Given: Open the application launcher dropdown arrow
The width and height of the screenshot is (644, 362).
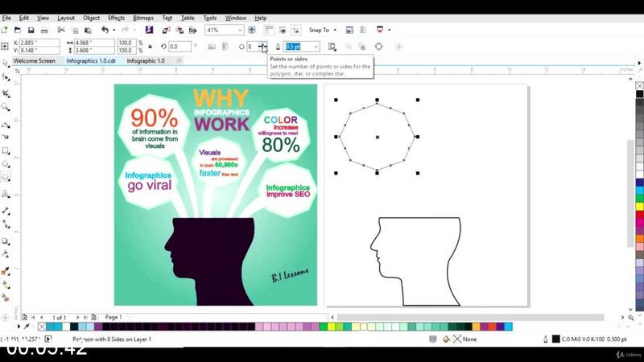Looking at the screenshot, I should point(389,30).
